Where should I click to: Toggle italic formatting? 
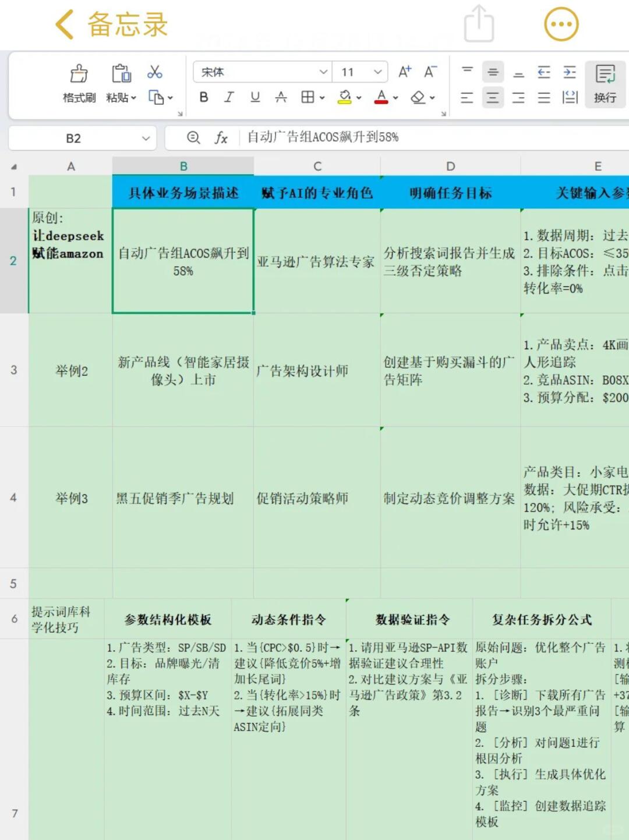229,97
